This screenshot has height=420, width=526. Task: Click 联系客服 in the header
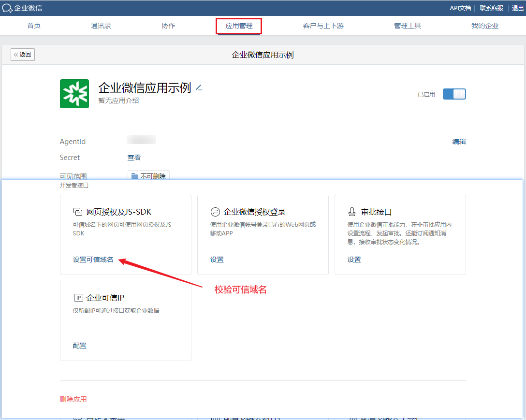click(492, 8)
